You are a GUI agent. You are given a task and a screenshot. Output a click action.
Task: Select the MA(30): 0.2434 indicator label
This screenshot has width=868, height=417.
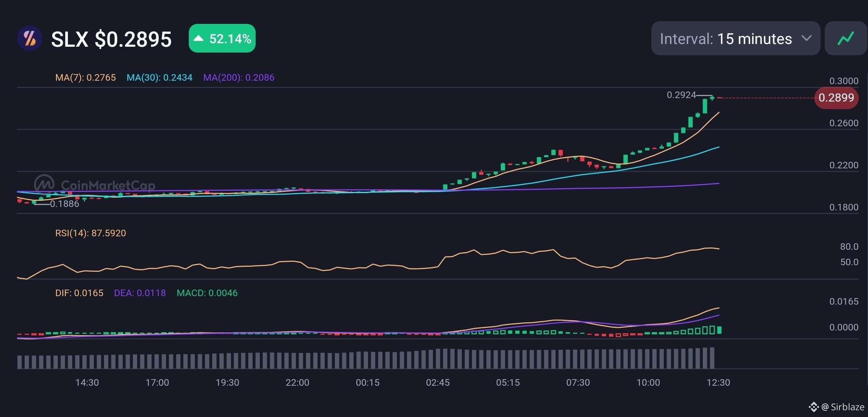159,77
